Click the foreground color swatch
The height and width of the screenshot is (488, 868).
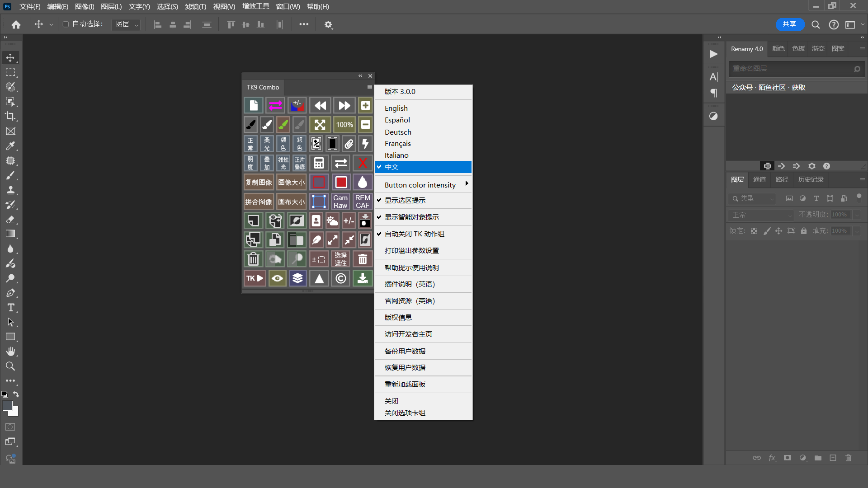point(7,406)
